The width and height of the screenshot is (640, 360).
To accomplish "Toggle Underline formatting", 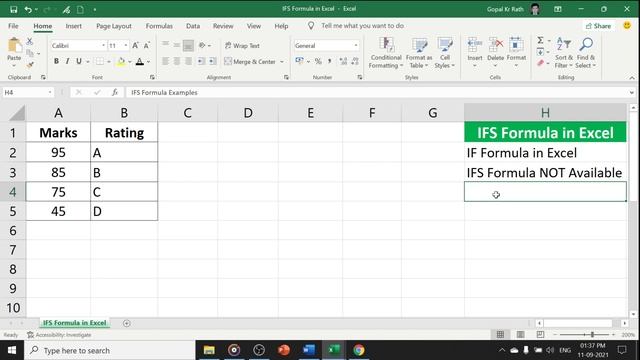I will click(x=78, y=62).
